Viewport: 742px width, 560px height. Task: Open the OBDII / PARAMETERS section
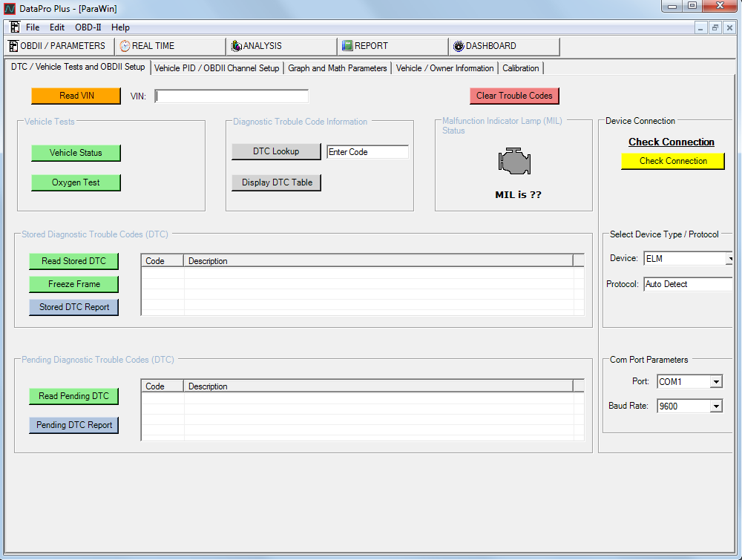click(59, 46)
